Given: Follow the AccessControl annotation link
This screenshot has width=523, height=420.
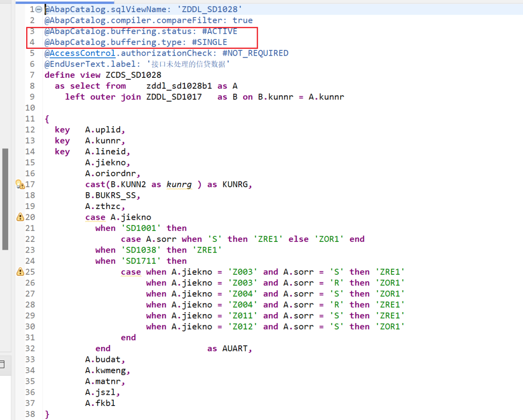Looking at the screenshot, I should tap(82, 53).
